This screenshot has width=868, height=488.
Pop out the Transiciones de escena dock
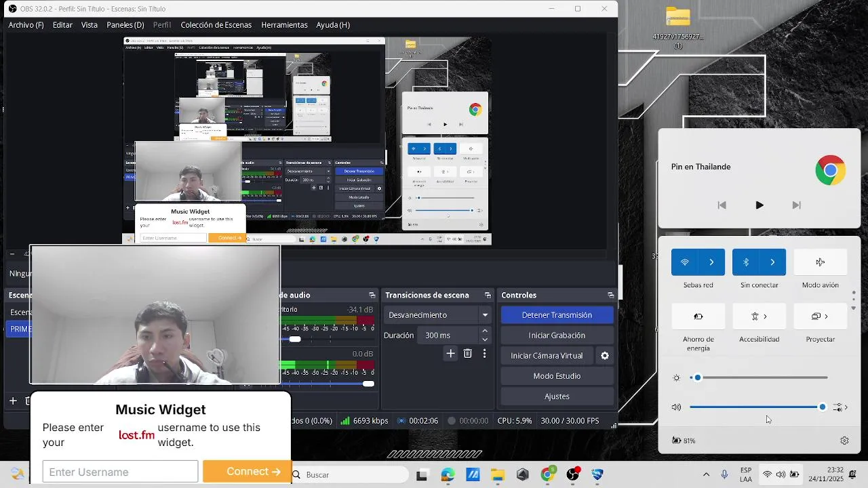click(488, 296)
